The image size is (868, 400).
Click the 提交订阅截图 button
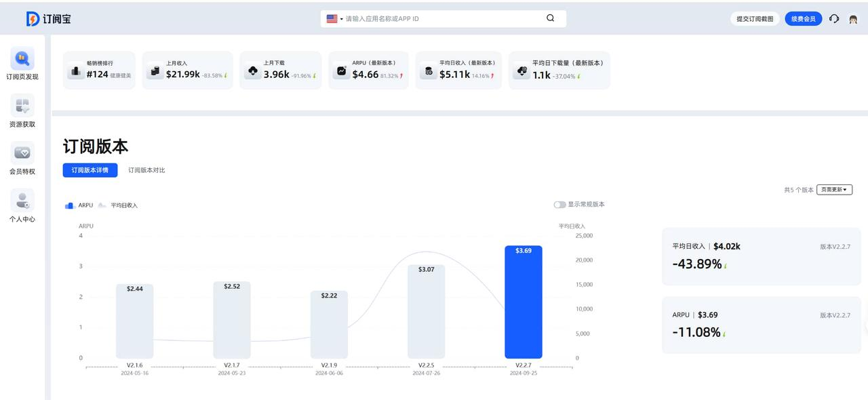pyautogui.click(x=755, y=19)
